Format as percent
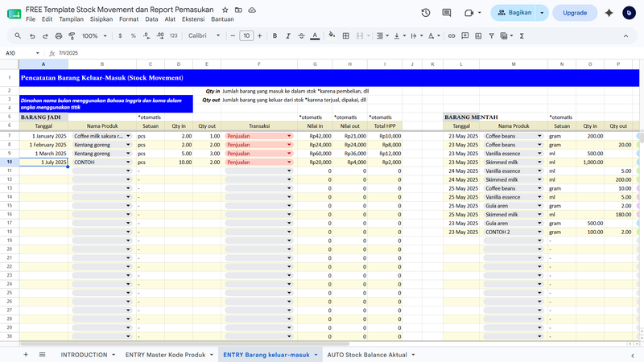The height and width of the screenshot is (362, 644). (133, 36)
